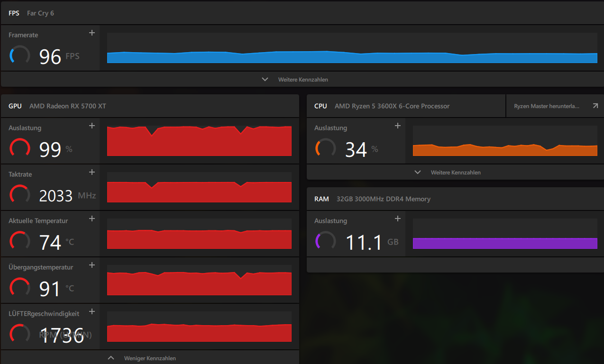Click the Übergangstemperatur circular gauge
604x364 pixels.
click(x=20, y=288)
